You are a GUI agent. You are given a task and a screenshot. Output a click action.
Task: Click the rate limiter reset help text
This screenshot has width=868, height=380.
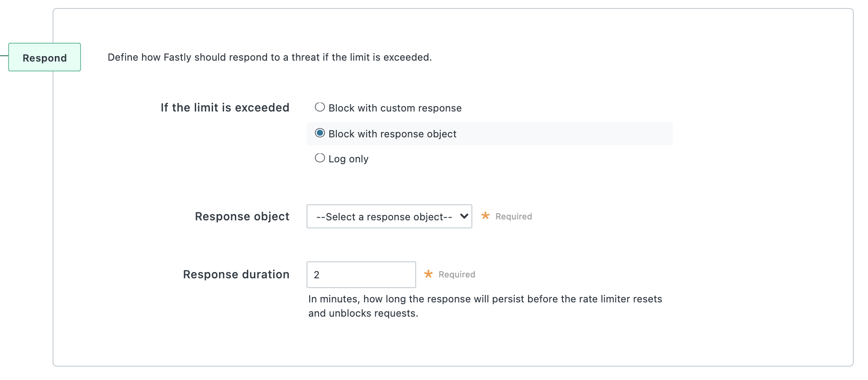click(484, 306)
